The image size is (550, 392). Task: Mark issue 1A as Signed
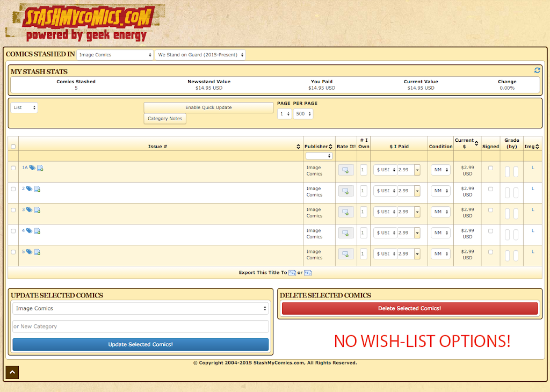491,168
